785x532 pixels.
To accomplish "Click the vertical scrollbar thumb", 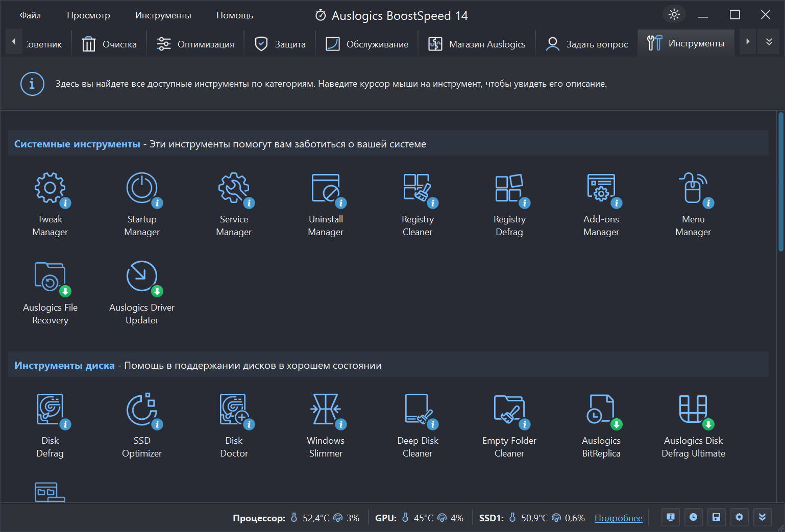I will (x=781, y=182).
